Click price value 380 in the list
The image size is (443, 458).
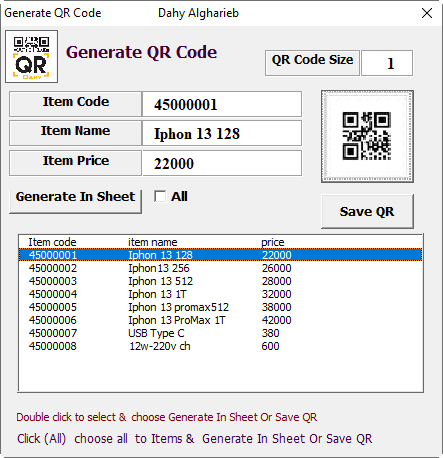pyautogui.click(x=270, y=333)
